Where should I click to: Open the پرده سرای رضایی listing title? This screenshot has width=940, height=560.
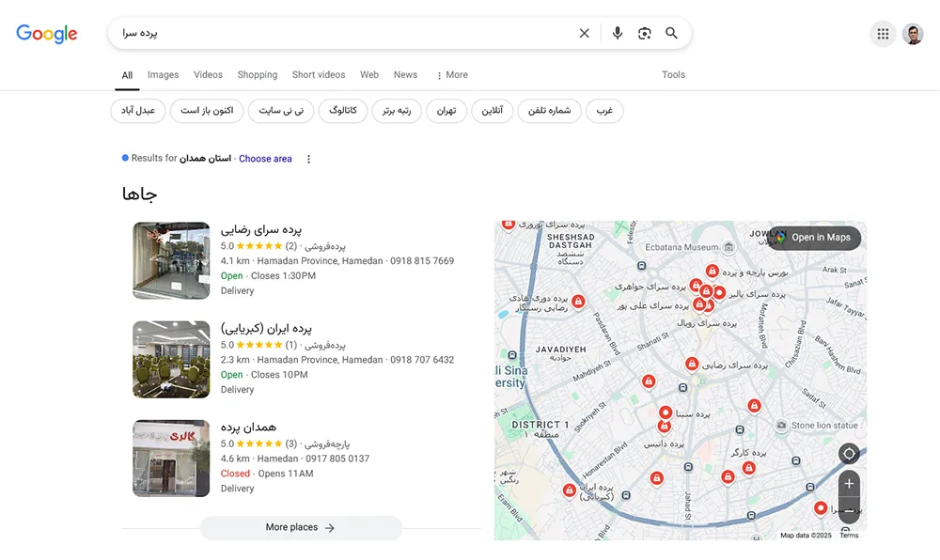261,229
